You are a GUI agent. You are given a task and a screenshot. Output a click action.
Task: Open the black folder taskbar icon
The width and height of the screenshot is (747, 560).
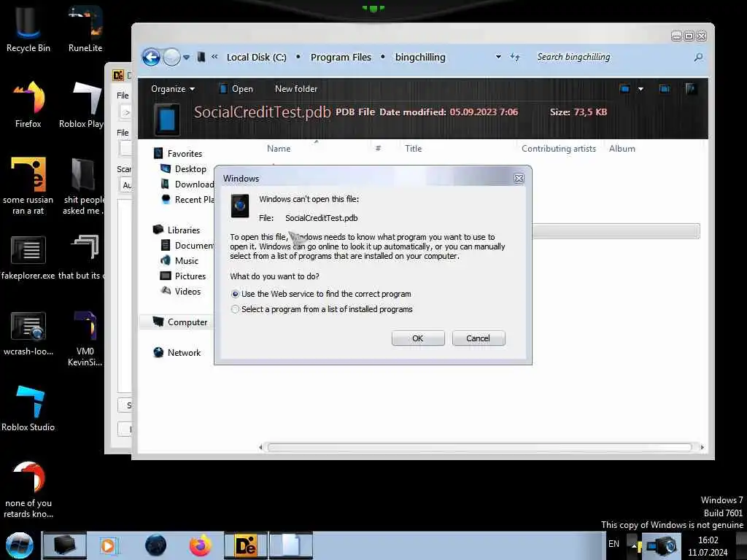(65, 545)
